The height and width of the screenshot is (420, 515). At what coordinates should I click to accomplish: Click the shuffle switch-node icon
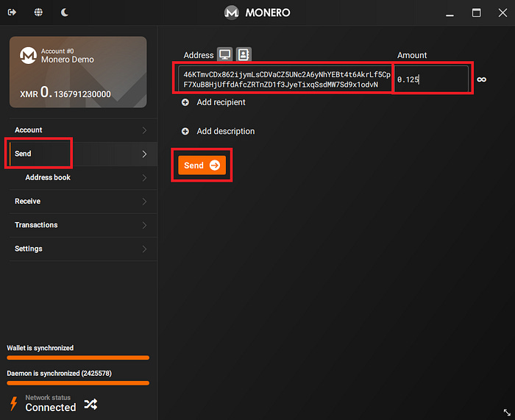(x=90, y=405)
